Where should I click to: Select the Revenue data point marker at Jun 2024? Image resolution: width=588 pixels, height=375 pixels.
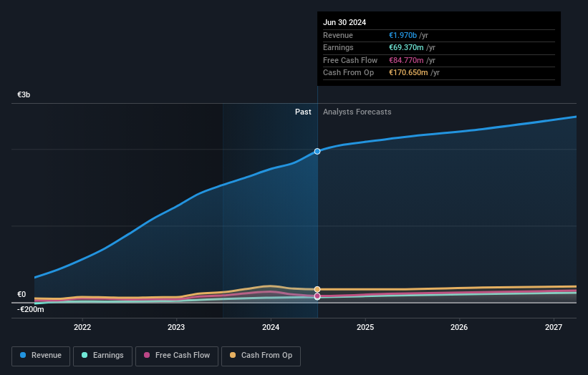coord(317,151)
